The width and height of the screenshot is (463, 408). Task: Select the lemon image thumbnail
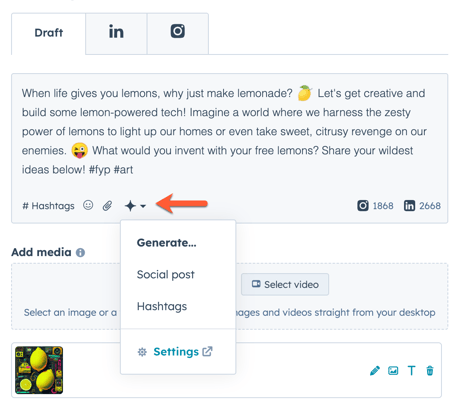tap(39, 370)
